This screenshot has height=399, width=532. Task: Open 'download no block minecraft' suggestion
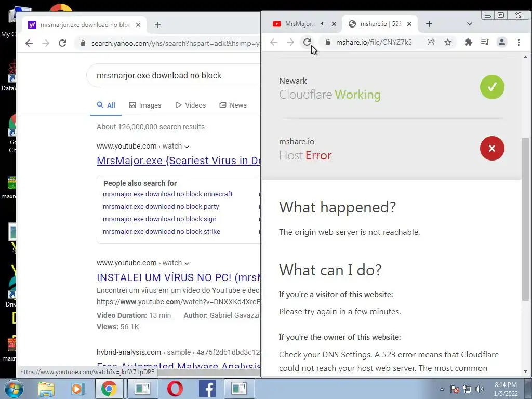point(168,194)
